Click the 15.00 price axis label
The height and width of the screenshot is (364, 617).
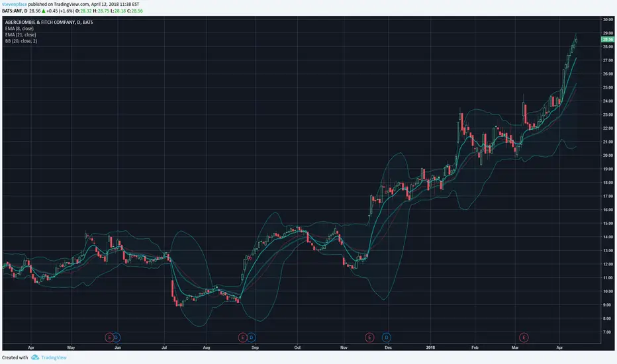click(x=608, y=224)
